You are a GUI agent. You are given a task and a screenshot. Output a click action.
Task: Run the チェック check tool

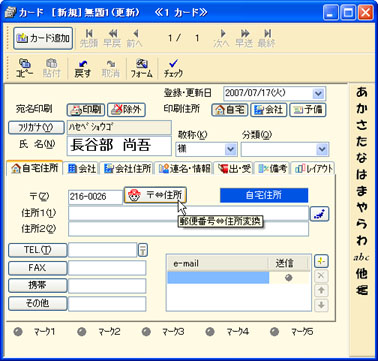[173, 68]
